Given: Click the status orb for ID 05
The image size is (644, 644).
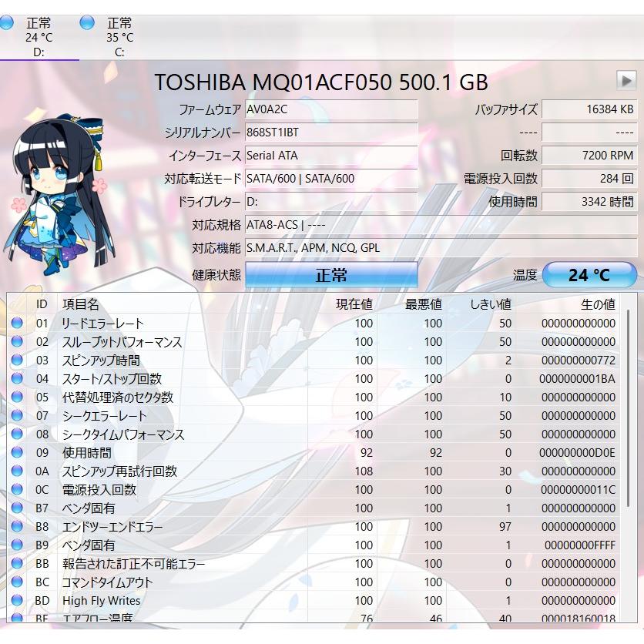Looking at the screenshot, I should tap(17, 397).
